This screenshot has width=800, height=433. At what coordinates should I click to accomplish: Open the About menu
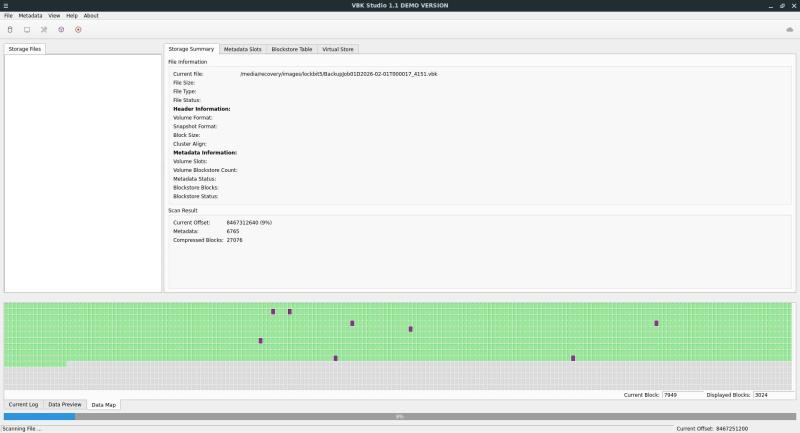point(91,16)
